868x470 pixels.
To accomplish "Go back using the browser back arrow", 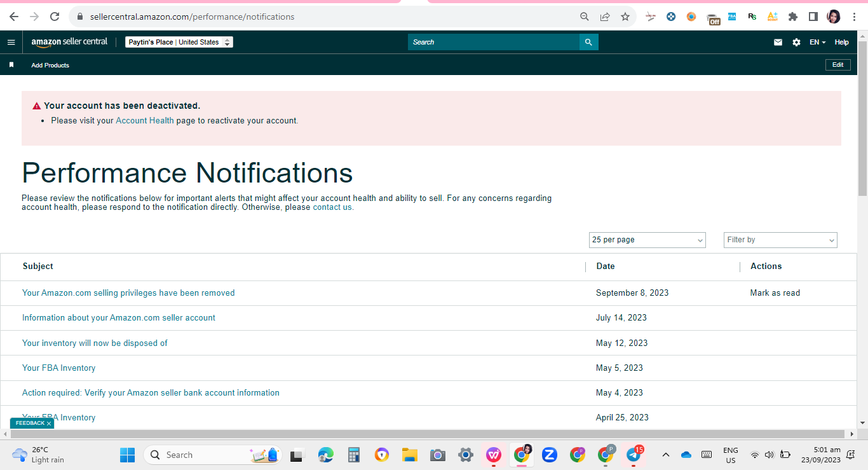I will point(13,17).
